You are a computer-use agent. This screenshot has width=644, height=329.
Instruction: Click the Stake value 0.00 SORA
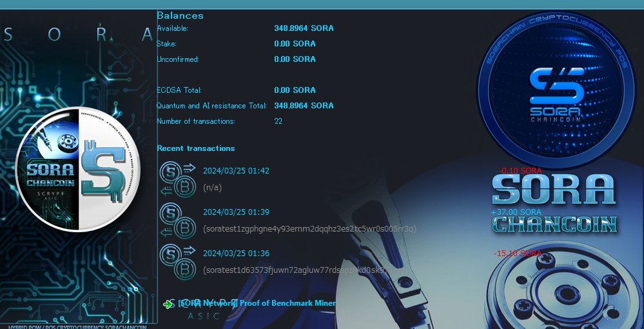click(295, 44)
